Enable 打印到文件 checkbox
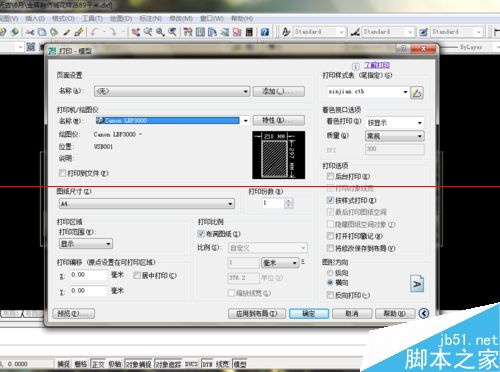 point(62,173)
